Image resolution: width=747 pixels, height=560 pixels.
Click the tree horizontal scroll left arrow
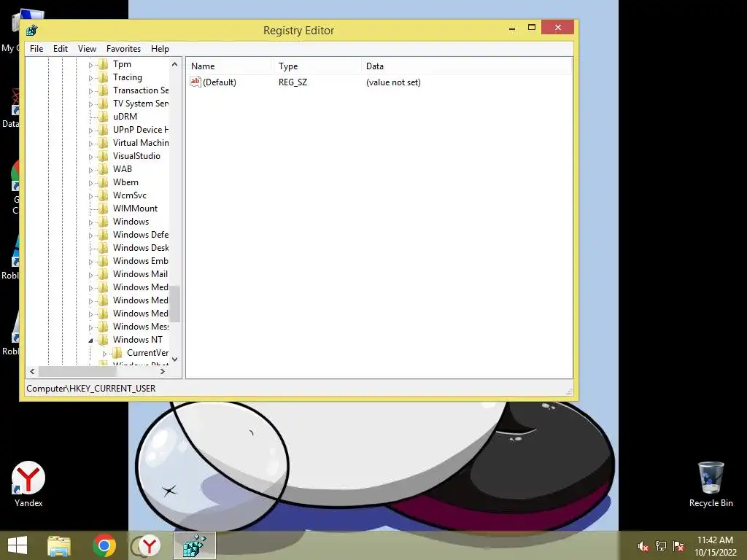click(32, 371)
